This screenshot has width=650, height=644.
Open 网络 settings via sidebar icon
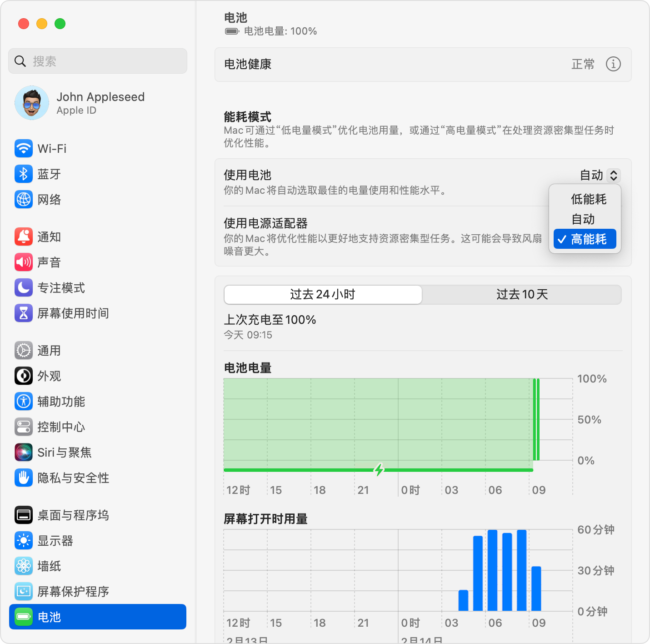(24, 199)
